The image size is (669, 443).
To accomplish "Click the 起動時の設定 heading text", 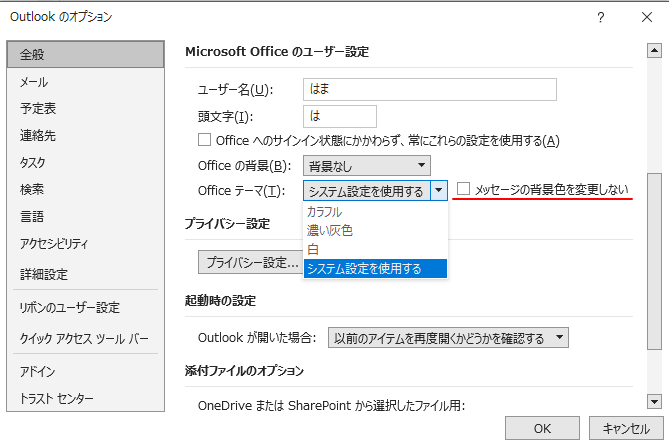I will 220,301.
